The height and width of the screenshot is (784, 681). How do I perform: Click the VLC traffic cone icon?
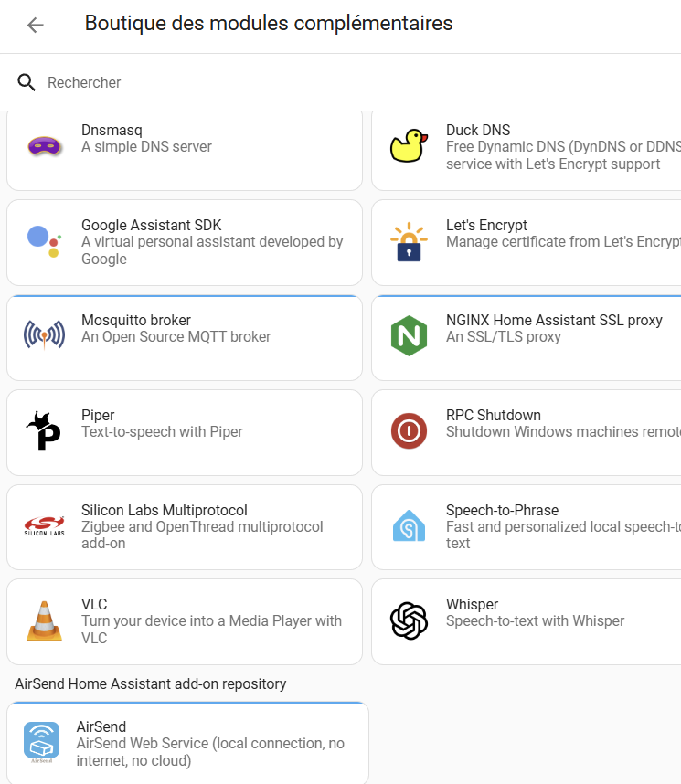(44, 620)
